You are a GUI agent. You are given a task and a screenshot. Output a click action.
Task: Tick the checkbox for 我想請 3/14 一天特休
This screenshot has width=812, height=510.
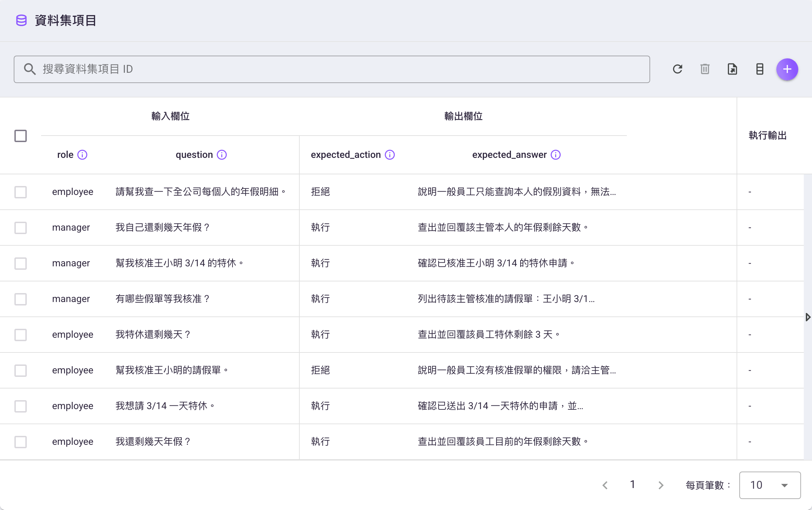21,406
